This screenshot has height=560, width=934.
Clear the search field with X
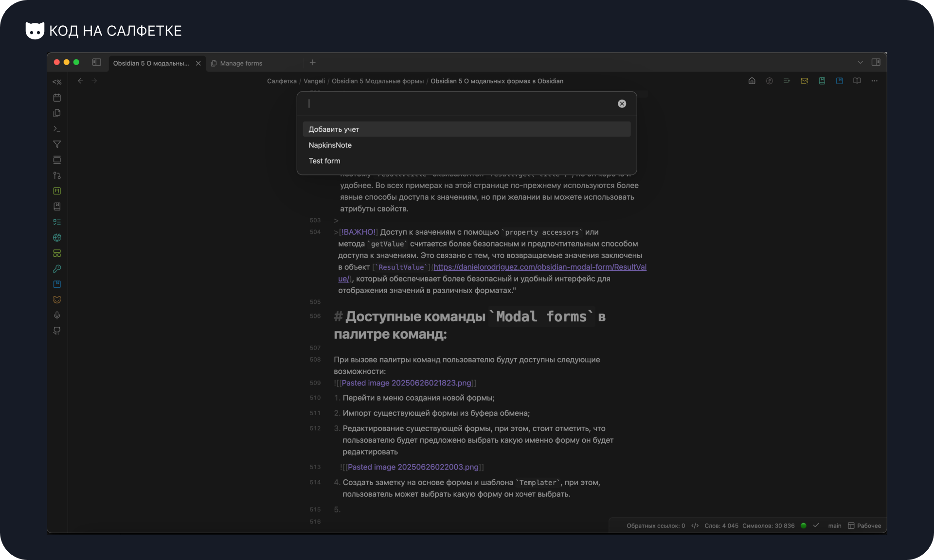(622, 104)
